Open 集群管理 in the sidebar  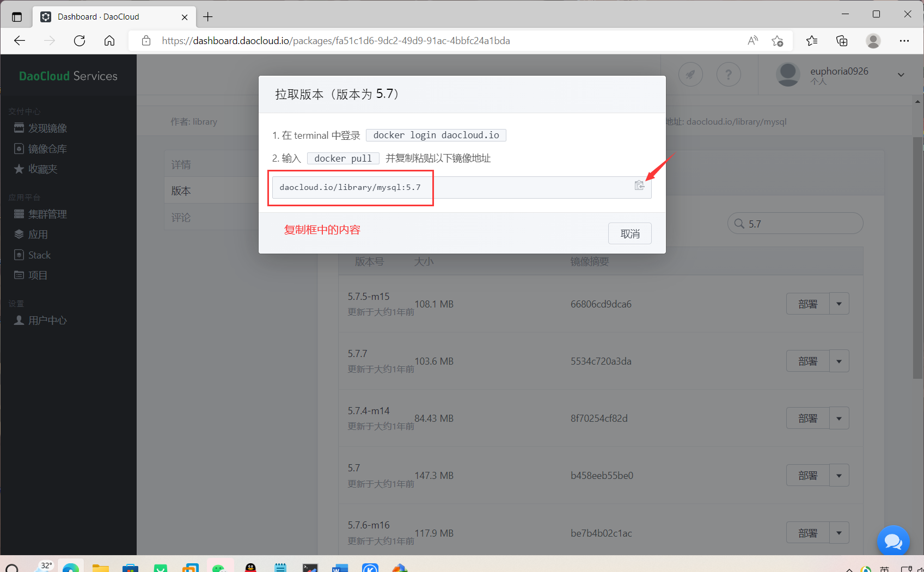(41, 214)
